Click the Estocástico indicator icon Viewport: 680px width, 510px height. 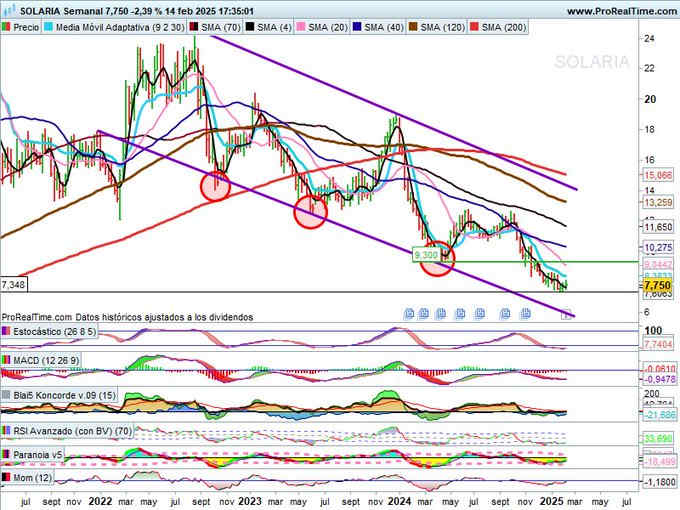[6, 332]
